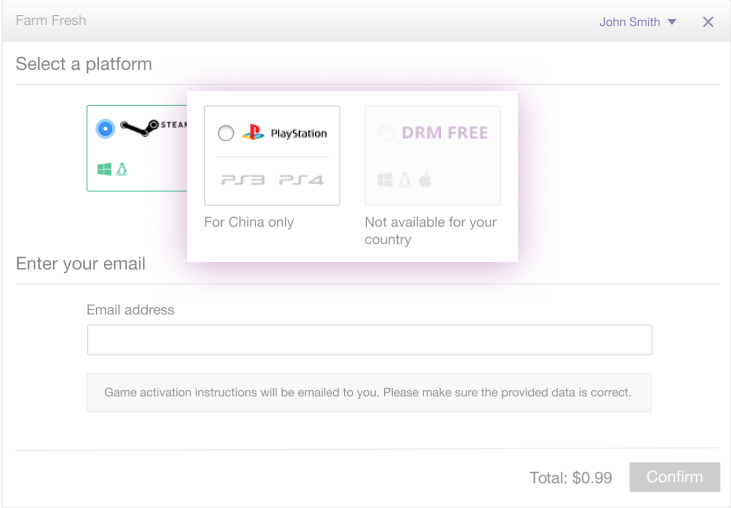The height and width of the screenshot is (508, 731).
Task: Focus the Email address input field
Action: click(369, 340)
